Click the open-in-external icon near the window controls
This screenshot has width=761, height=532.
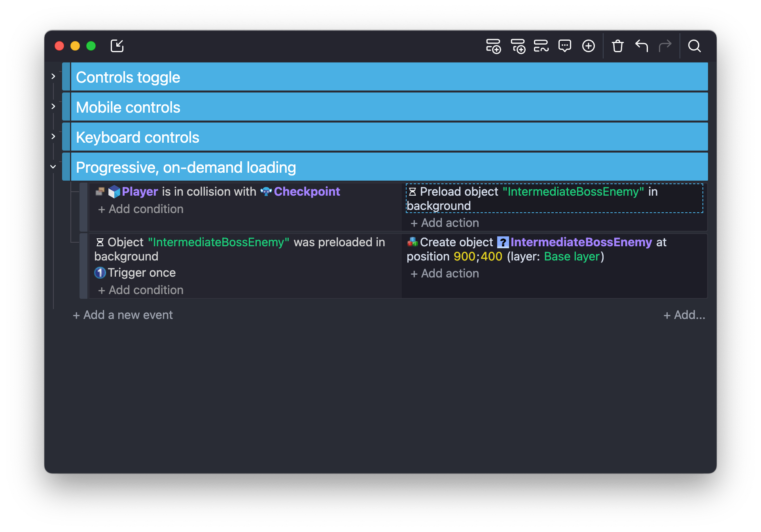click(117, 46)
